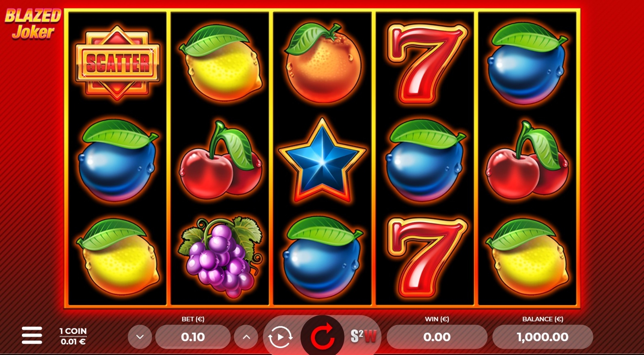The image size is (644, 355).
Task: Click the lemon on the second reel
Action: pos(220,63)
